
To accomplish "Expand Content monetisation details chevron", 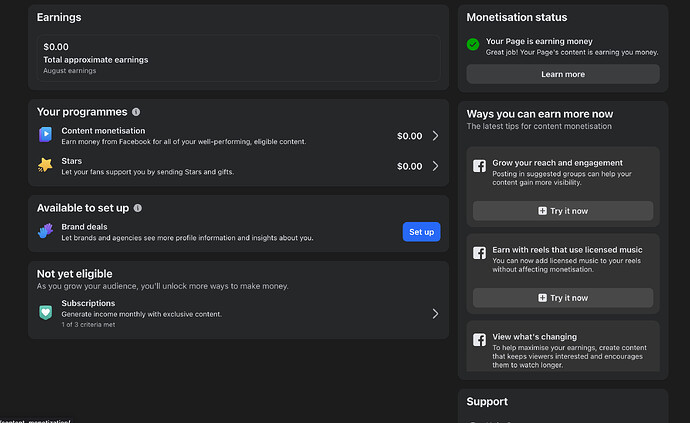I will [435, 136].
